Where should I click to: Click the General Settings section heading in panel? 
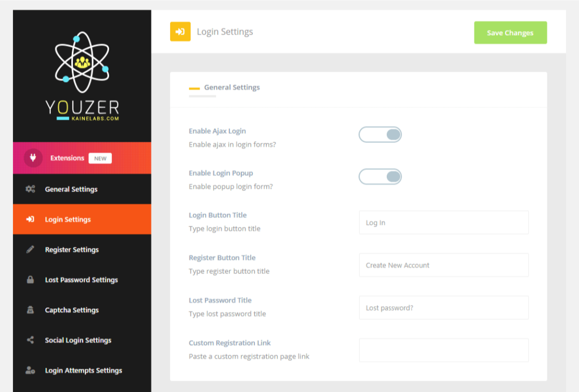point(232,88)
